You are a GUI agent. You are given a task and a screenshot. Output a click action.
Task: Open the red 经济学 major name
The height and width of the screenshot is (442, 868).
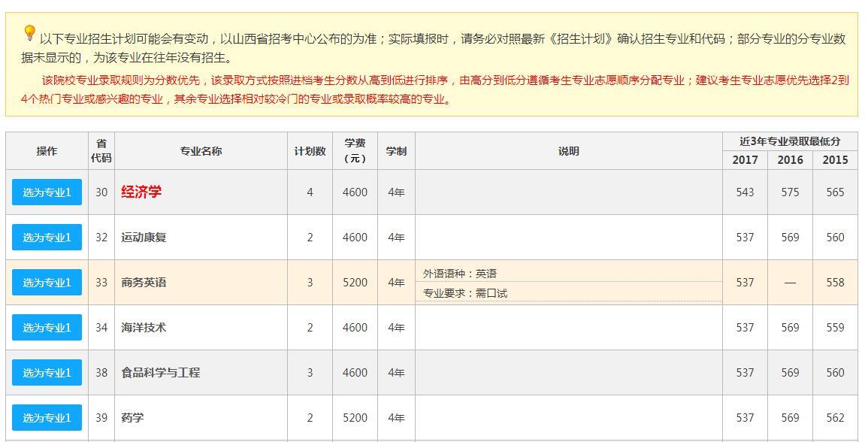click(x=141, y=192)
